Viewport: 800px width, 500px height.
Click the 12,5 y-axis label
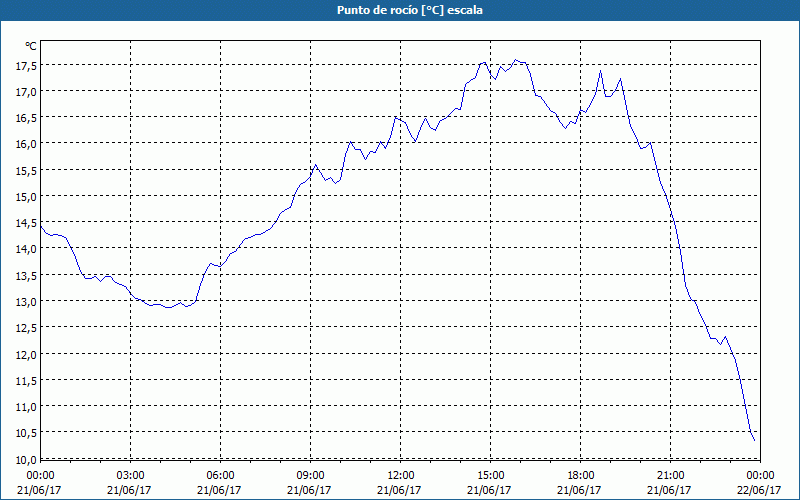point(26,328)
